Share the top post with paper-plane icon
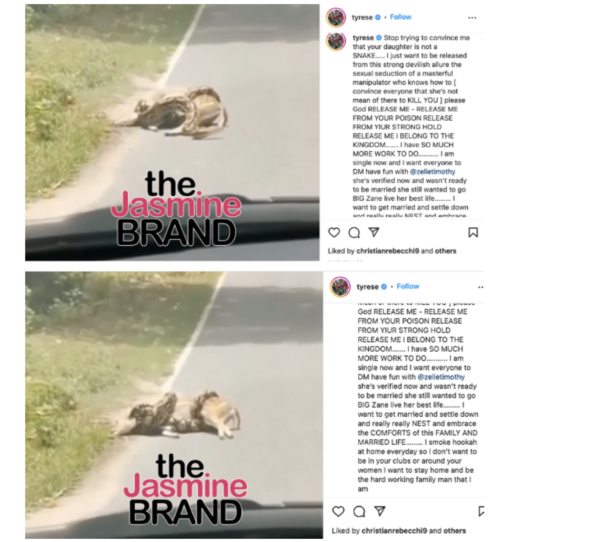Viewport: 595px width, 542px height. [374, 232]
